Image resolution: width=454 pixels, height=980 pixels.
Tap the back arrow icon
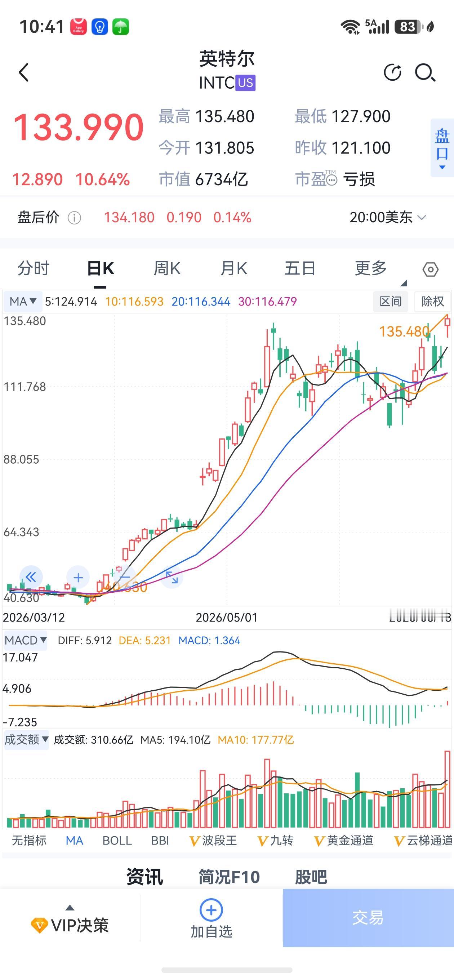tap(23, 72)
